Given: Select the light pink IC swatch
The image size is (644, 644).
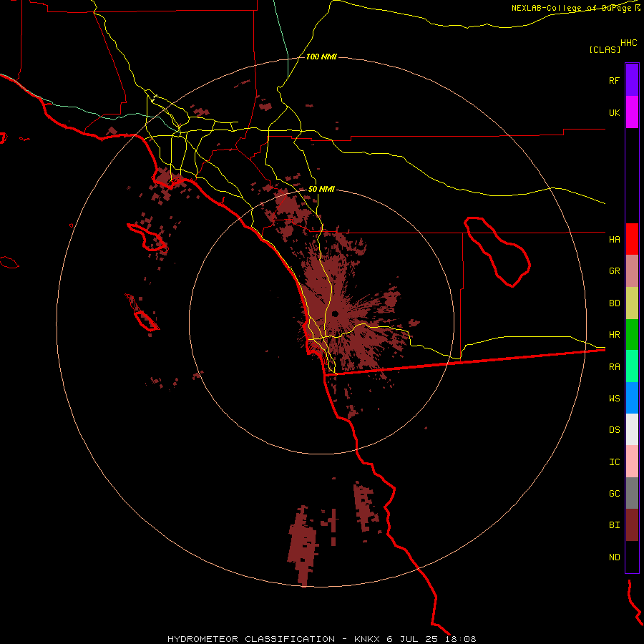Looking at the screenshot, I should [x=632, y=462].
